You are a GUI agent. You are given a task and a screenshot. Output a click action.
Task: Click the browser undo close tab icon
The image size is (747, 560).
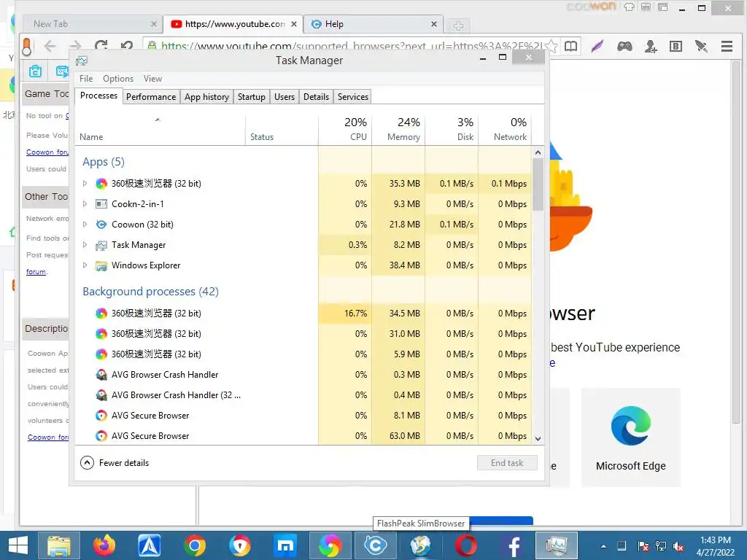coord(127,46)
